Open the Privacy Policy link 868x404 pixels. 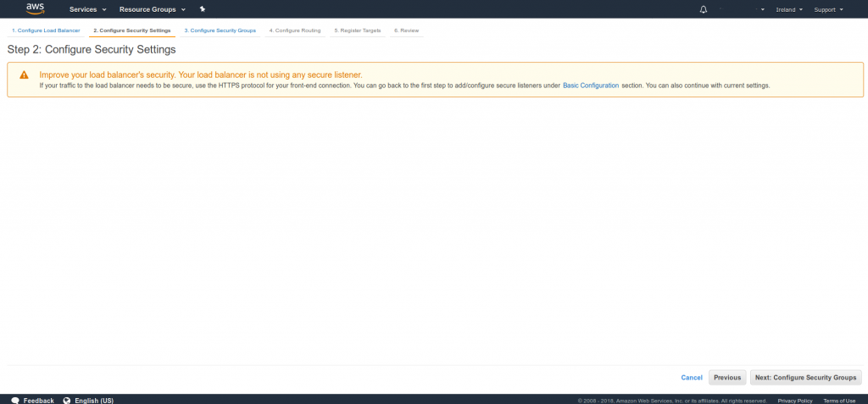[794, 401]
